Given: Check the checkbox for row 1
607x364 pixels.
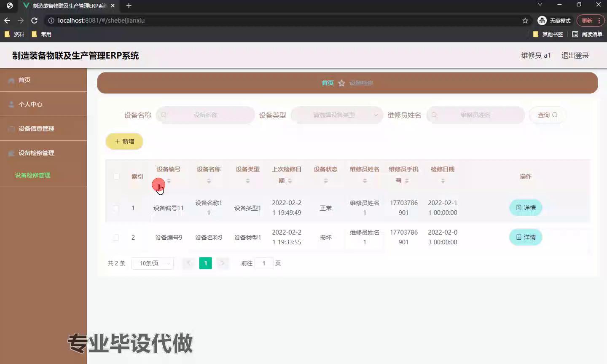Looking at the screenshot, I should point(116,208).
